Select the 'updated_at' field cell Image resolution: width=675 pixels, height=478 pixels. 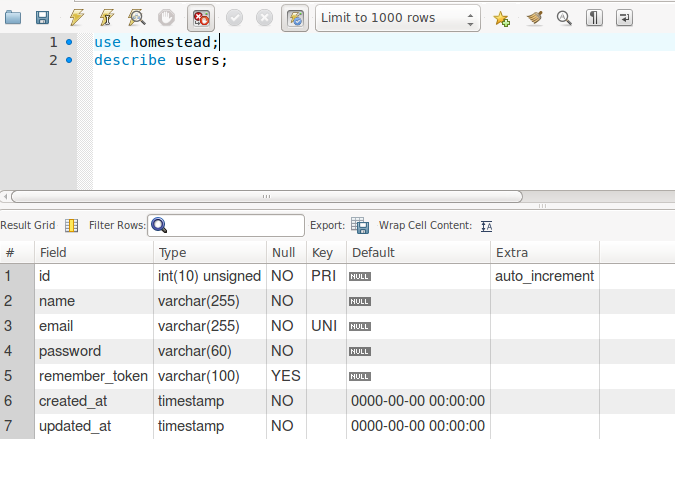click(x=94, y=426)
